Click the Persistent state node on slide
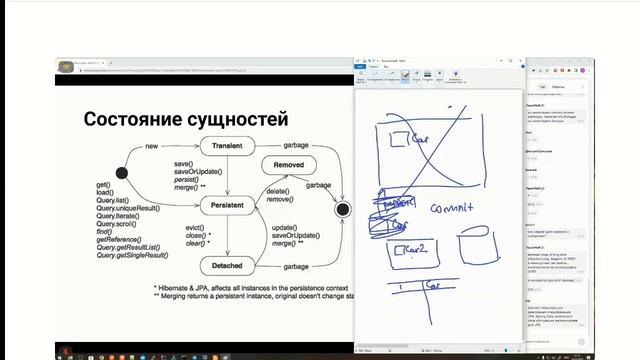The height and width of the screenshot is (360, 640). [227, 205]
